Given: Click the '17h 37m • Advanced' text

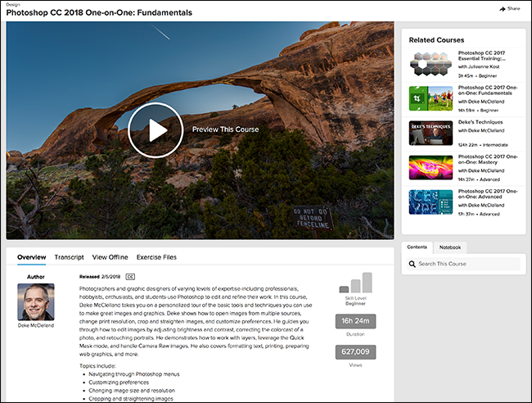Looking at the screenshot, I should pyautogui.click(x=479, y=215).
